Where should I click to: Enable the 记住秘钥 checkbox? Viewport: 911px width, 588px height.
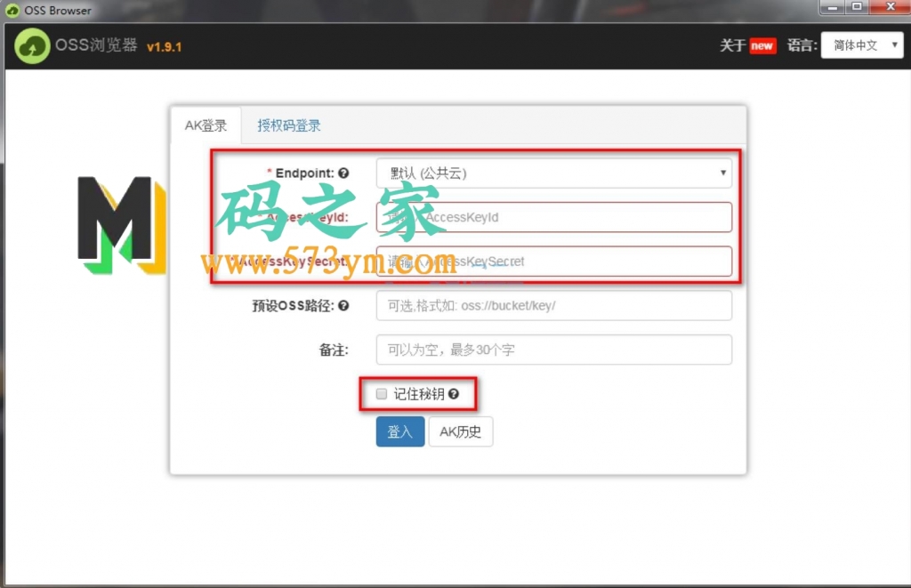pyautogui.click(x=381, y=394)
